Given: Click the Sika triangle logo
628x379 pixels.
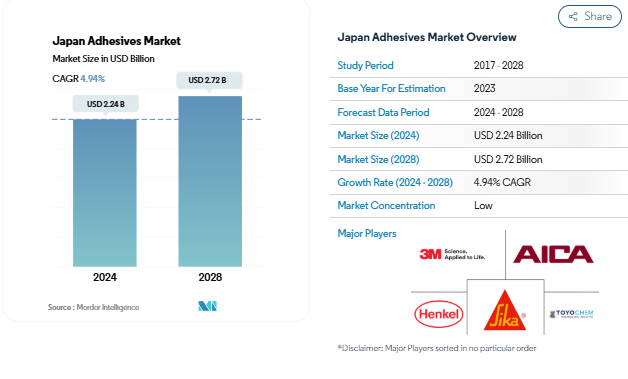Looking at the screenshot, I should (x=505, y=310).
